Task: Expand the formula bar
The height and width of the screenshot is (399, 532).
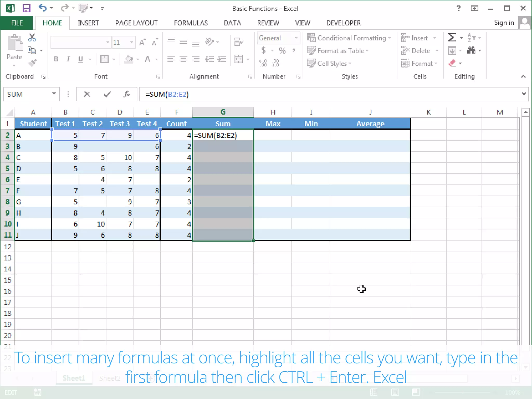Action: pos(524,94)
